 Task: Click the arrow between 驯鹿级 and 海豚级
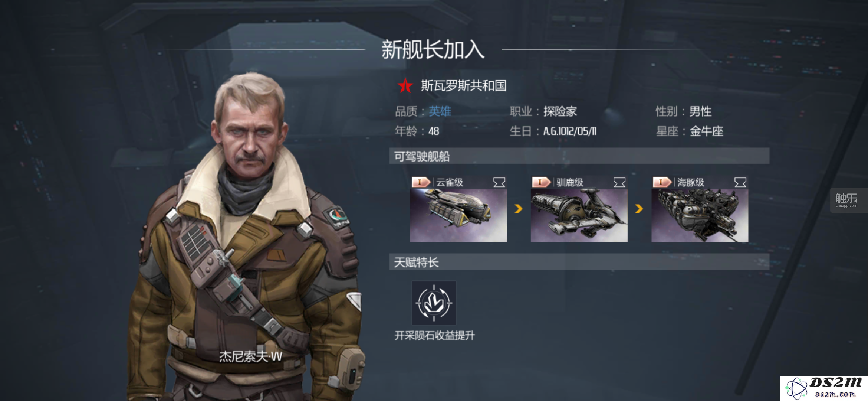(639, 209)
